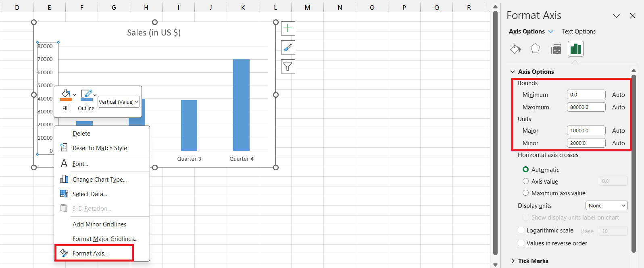Click the Quarter 4 bar

(241, 105)
